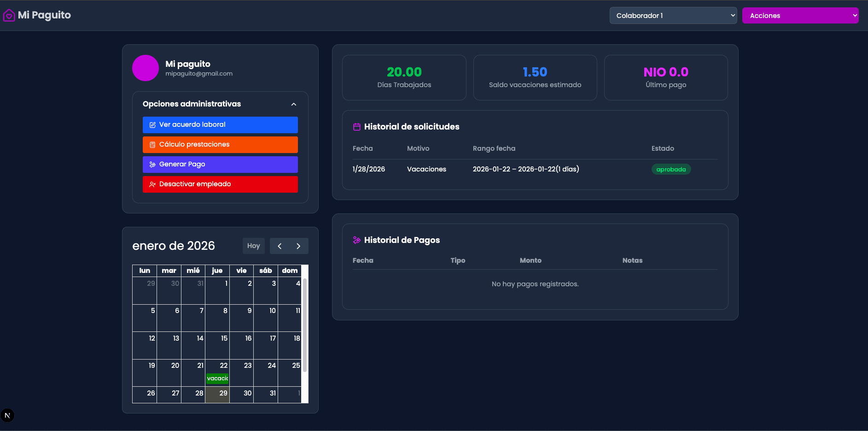Click the green vacaciones event on January 22
Screen dimensions: 868x431
[x=217, y=378]
